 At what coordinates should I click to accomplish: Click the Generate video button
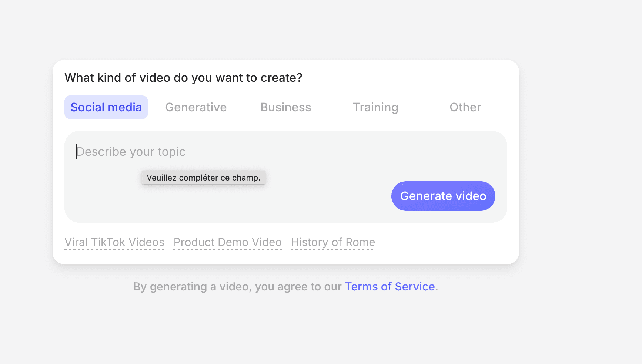[x=443, y=196]
